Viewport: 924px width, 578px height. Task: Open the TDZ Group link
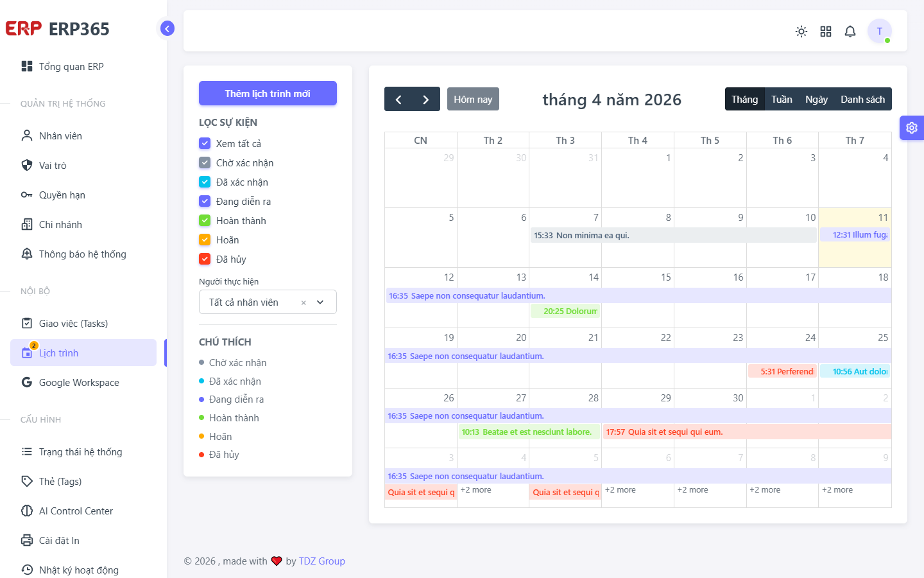322,561
